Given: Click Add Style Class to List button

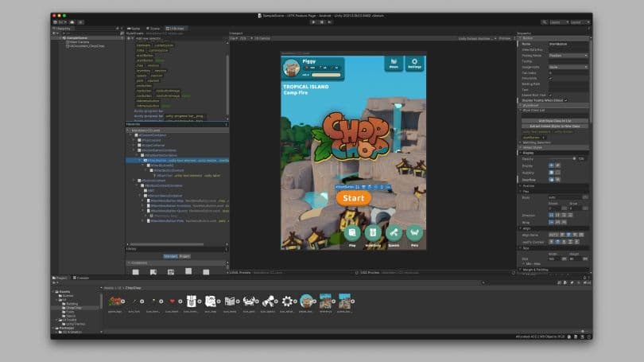Looking at the screenshot, I should tap(553, 120).
